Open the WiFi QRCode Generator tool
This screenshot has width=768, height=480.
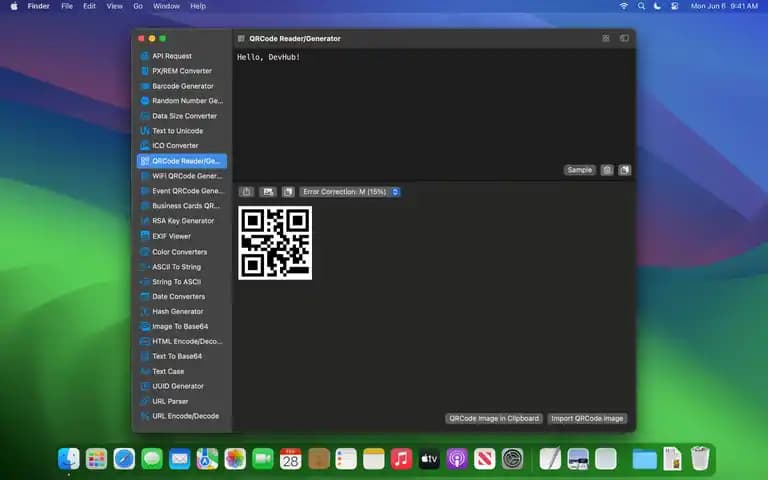tap(182, 176)
